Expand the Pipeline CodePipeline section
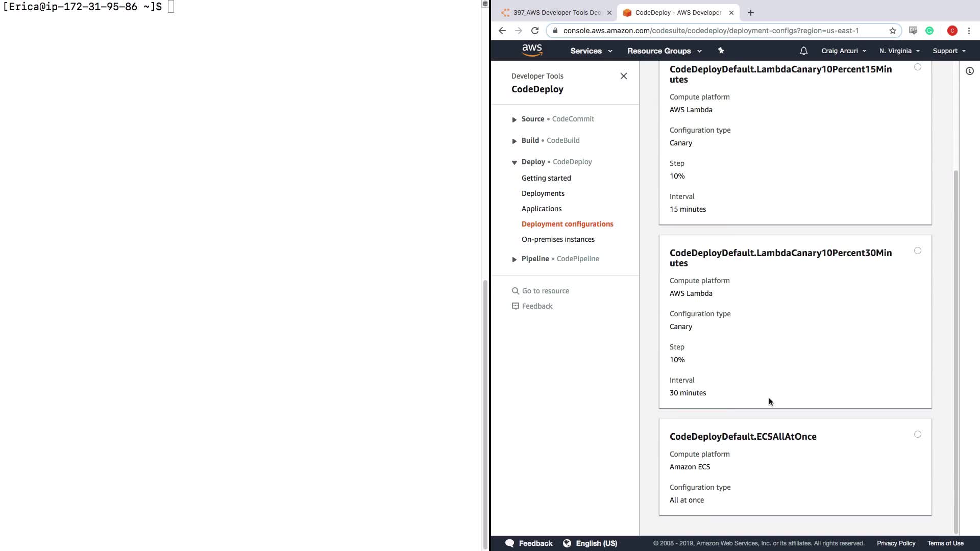 [x=514, y=259]
